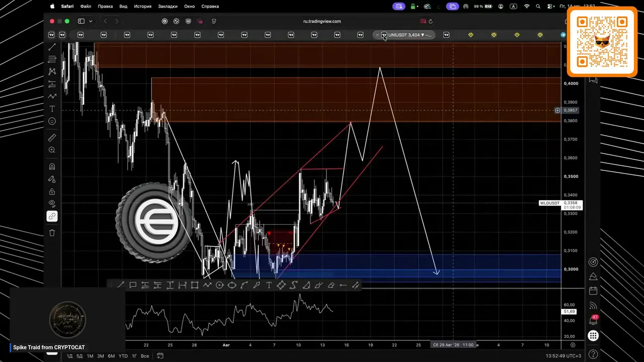Open chart time-axis settings gear

(573, 345)
